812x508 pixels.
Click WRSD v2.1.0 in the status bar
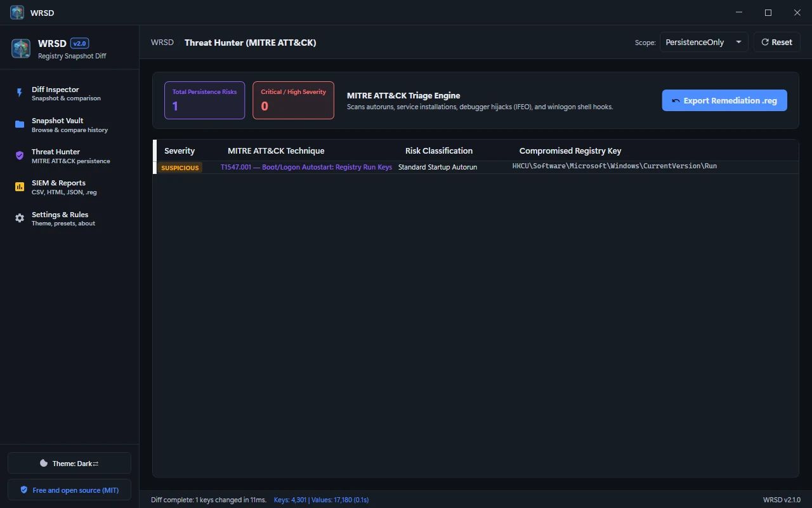(782, 500)
